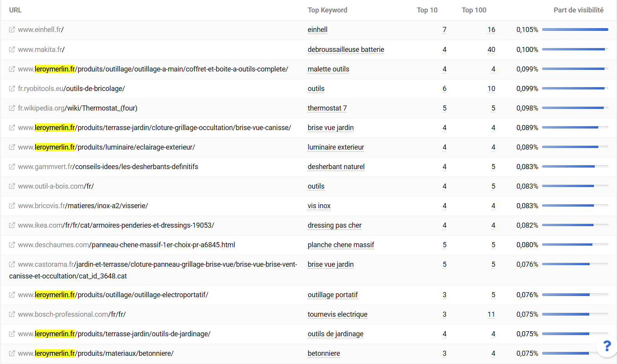Click Top 100 count 40 for makita.fr

click(491, 50)
